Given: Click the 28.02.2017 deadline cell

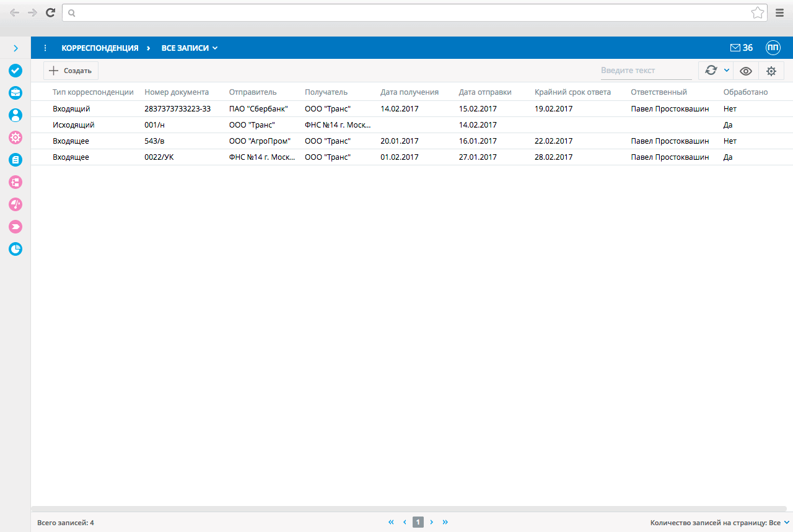Looking at the screenshot, I should click(553, 157).
